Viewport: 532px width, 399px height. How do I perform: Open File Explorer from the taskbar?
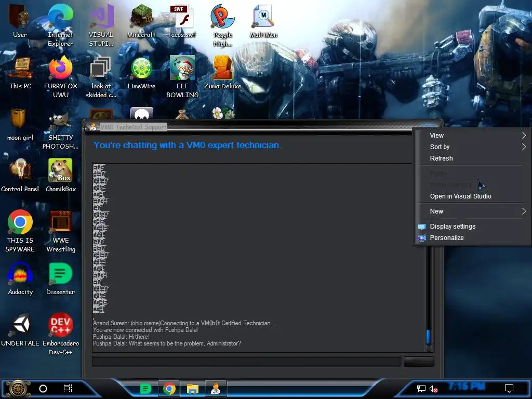pyautogui.click(x=192, y=389)
